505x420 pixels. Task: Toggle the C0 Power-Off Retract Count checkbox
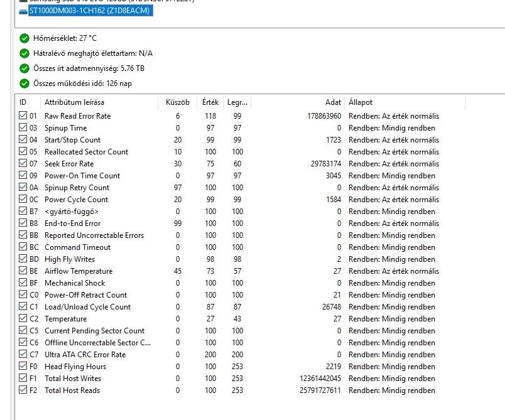(x=23, y=294)
